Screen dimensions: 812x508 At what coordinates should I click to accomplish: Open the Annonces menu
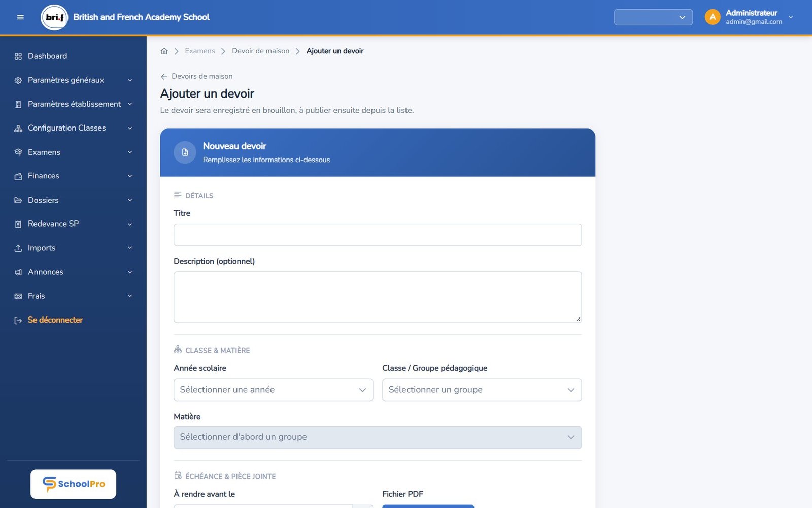coord(73,272)
